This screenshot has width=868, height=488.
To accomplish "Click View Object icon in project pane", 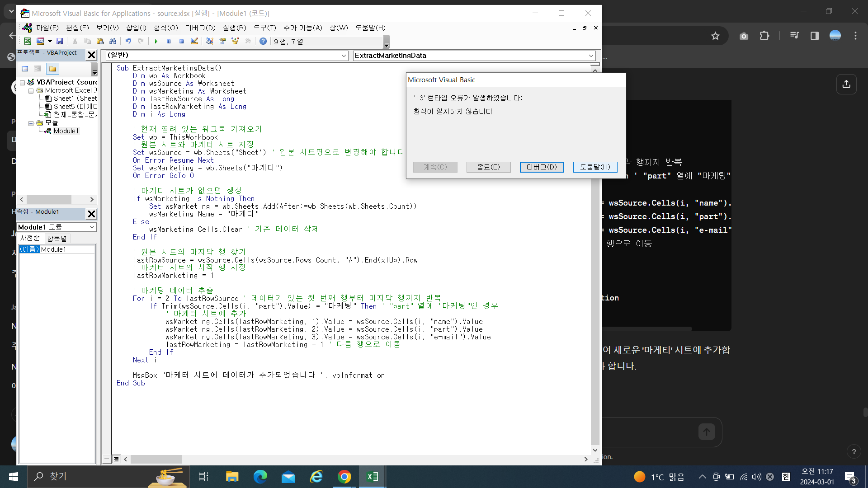I will 38,69.
